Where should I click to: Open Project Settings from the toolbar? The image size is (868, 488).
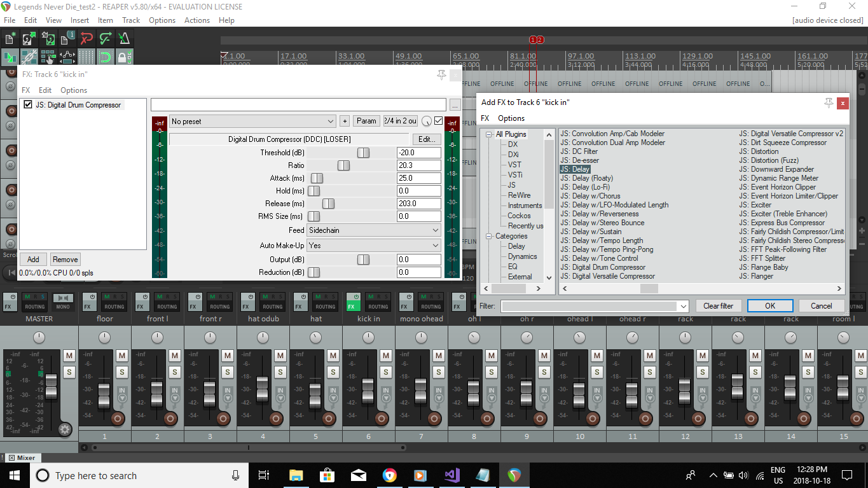click(67, 39)
